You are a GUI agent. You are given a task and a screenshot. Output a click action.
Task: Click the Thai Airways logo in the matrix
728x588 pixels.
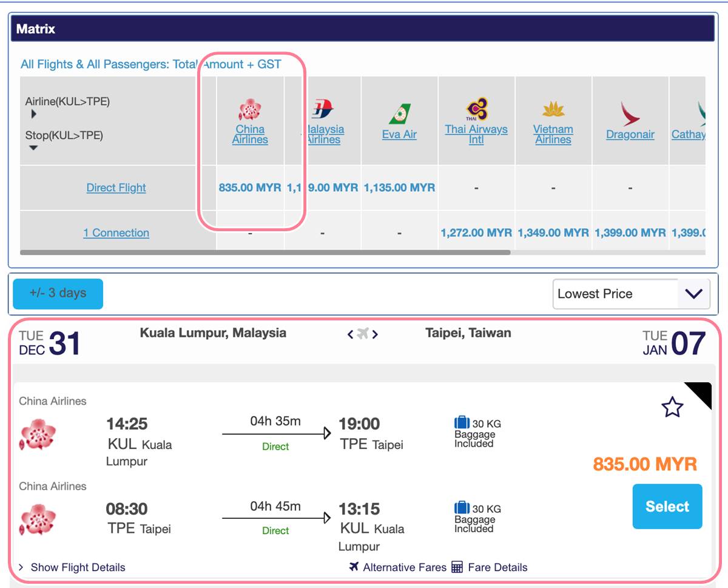476,109
